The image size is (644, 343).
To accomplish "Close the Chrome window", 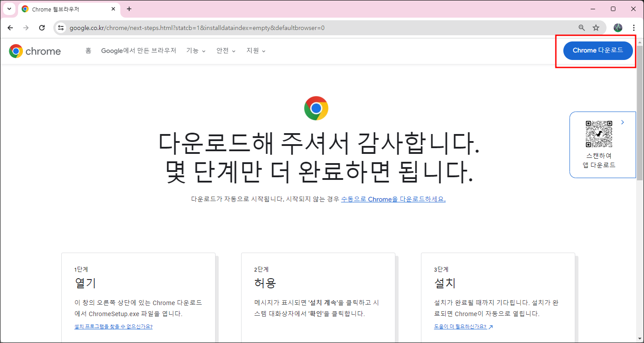I will pyautogui.click(x=633, y=9).
